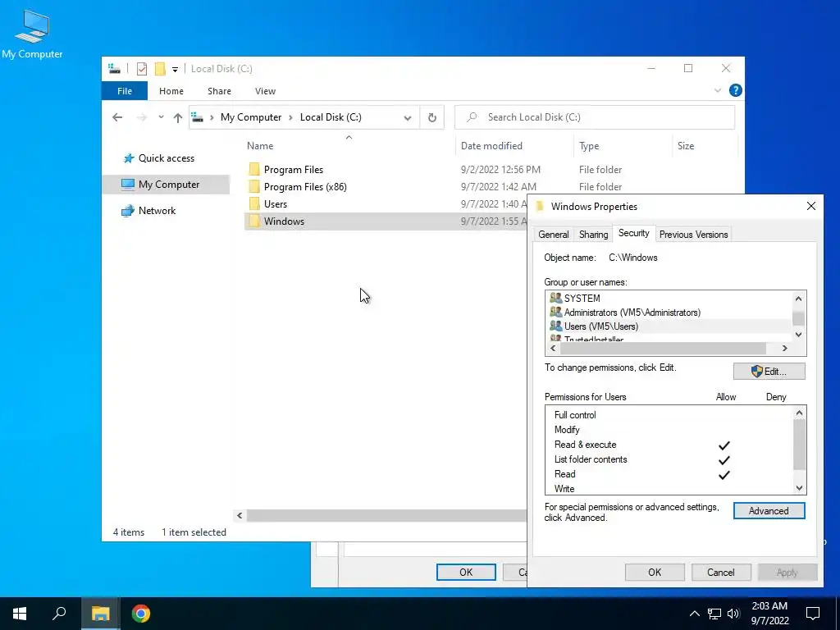Launch Google Chrome from the taskbar

141,614
